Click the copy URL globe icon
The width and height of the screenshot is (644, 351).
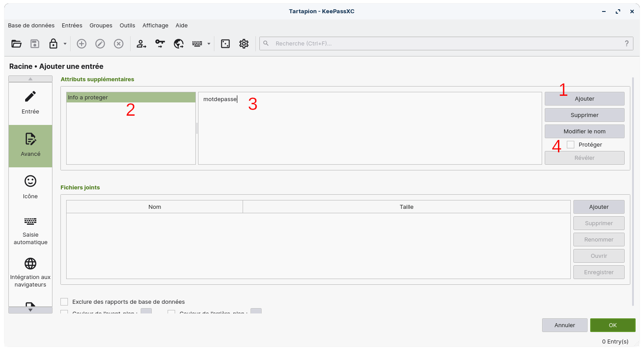pyautogui.click(x=179, y=43)
